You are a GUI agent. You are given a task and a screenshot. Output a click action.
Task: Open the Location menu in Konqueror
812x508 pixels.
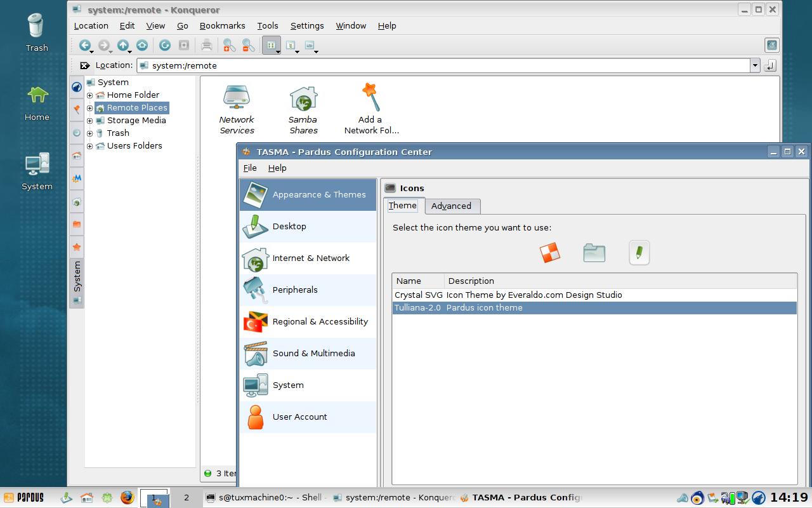point(91,25)
